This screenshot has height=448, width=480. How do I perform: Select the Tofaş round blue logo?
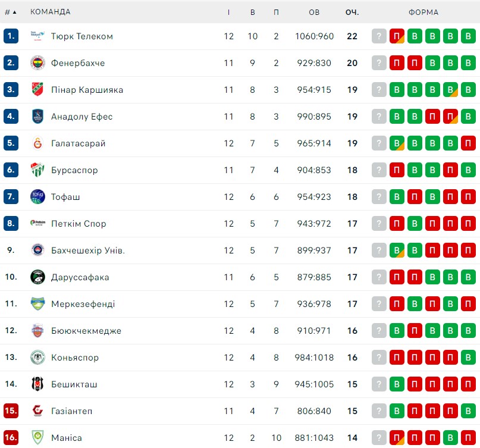click(x=37, y=196)
